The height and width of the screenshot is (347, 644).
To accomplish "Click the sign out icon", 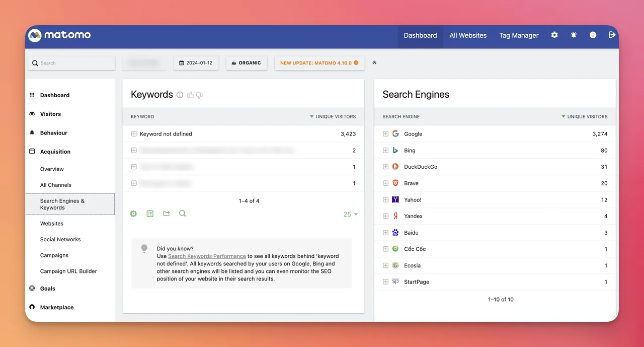I will coord(612,35).
